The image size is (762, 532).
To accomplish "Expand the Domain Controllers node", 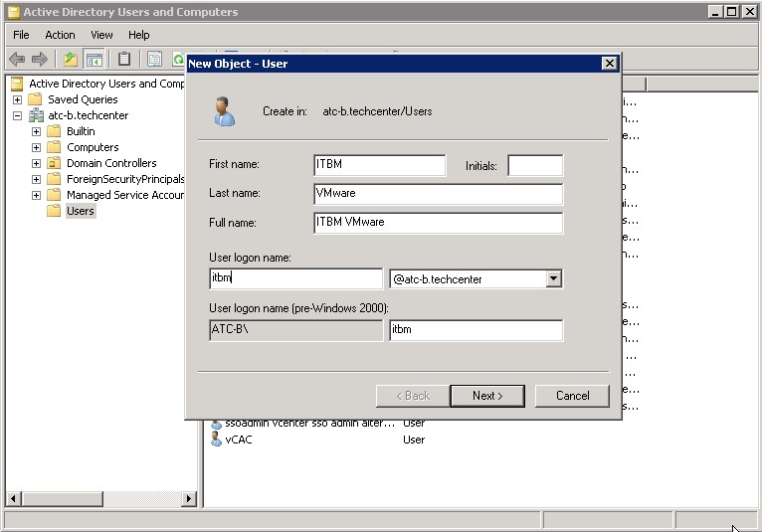I will coord(37,163).
